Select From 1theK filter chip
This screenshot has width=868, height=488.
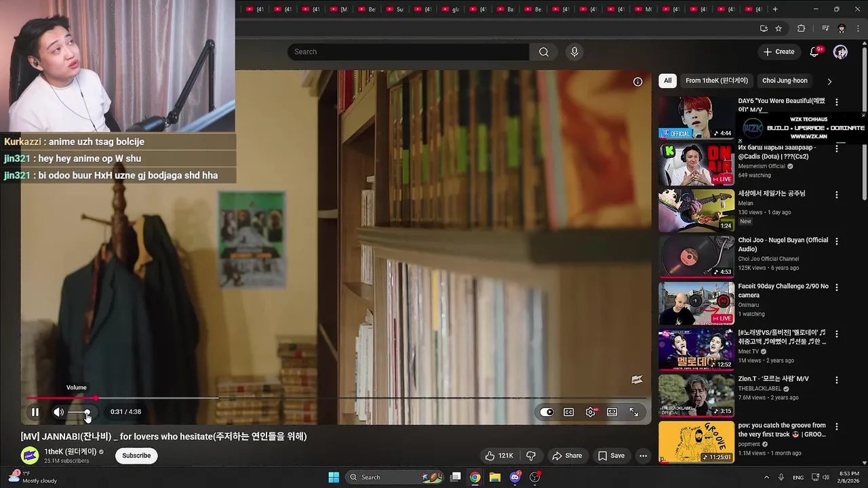click(x=716, y=81)
